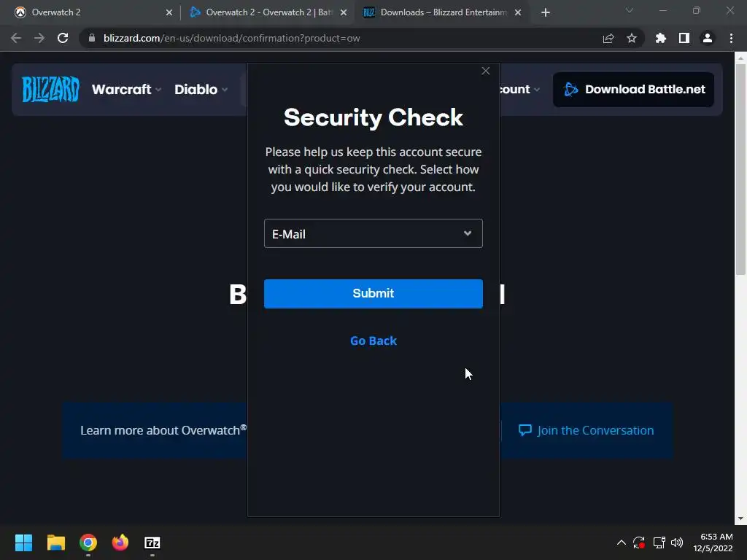This screenshot has width=747, height=560.
Task: Click Chrome icon in taskbar
Action: pos(88,542)
